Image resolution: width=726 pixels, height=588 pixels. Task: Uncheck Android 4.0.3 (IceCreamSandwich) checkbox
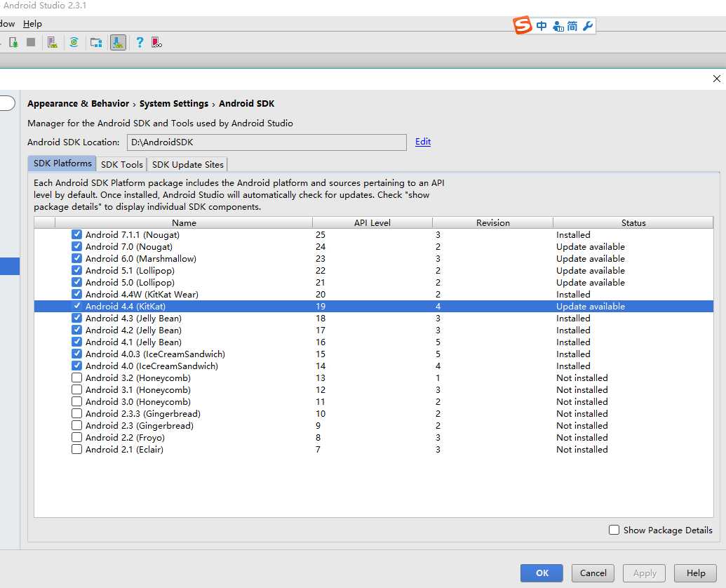pos(77,354)
